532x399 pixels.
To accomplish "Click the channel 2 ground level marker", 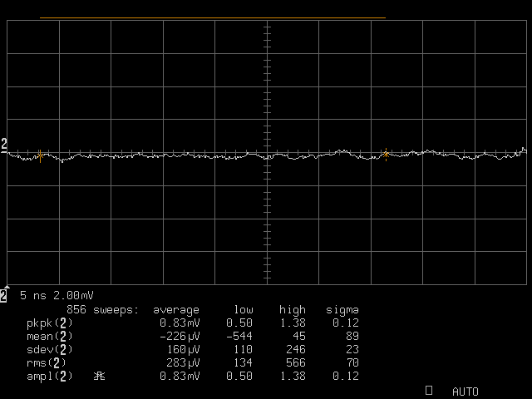I will coord(3,145).
